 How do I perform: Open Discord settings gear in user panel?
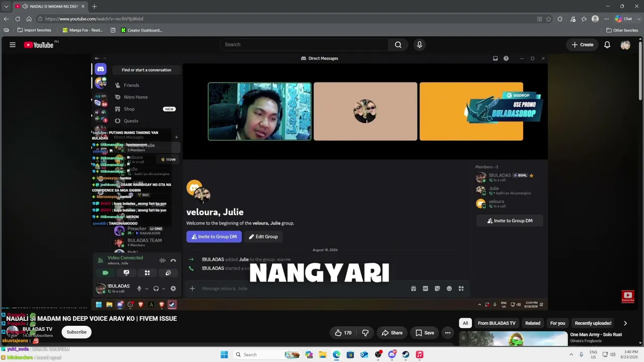173,289
